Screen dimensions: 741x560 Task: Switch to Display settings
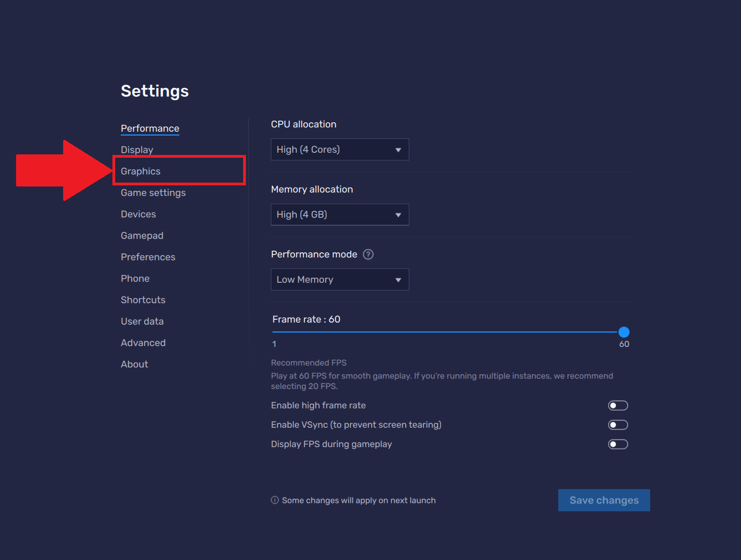pos(137,149)
